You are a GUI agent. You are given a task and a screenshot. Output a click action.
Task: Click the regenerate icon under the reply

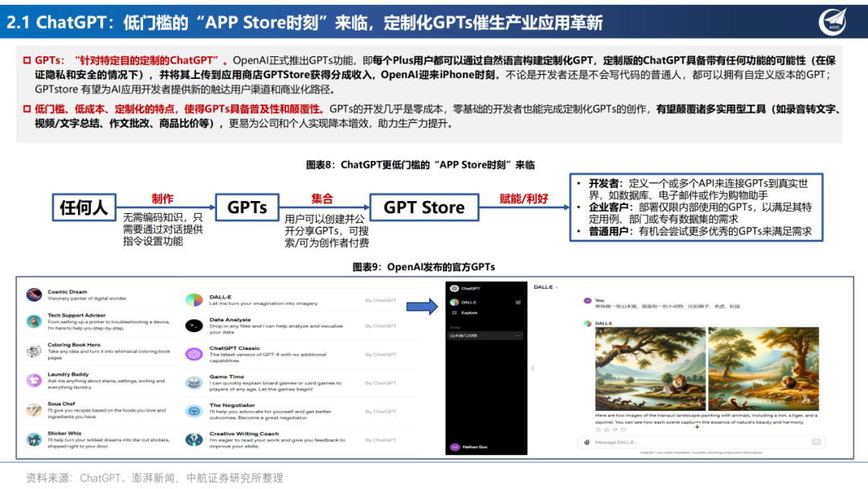point(624,429)
